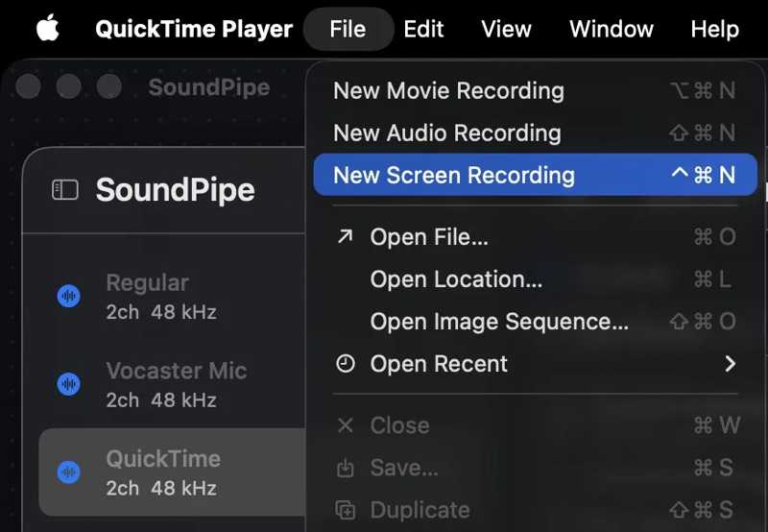The height and width of the screenshot is (532, 768).
Task: Select the Regular device row
Action: [x=172, y=297]
